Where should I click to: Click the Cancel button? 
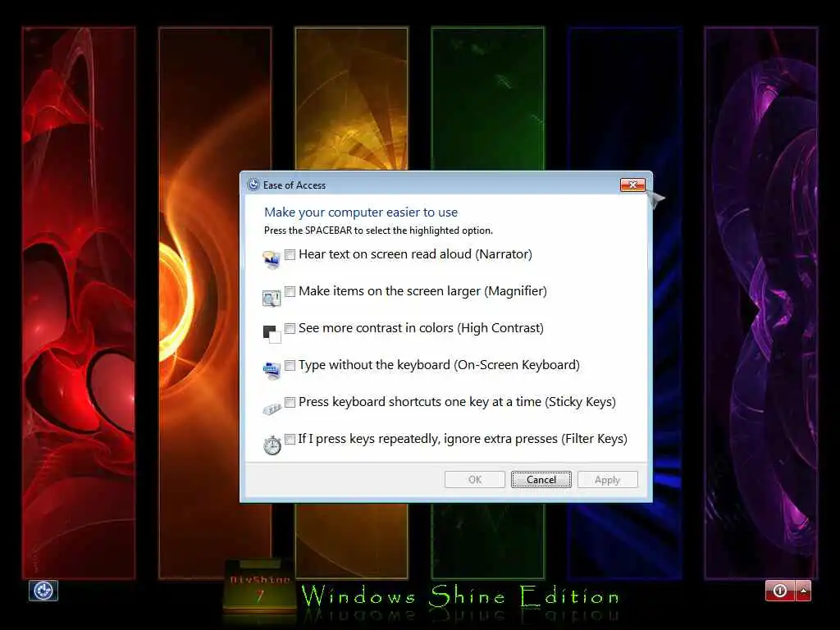pyautogui.click(x=541, y=479)
